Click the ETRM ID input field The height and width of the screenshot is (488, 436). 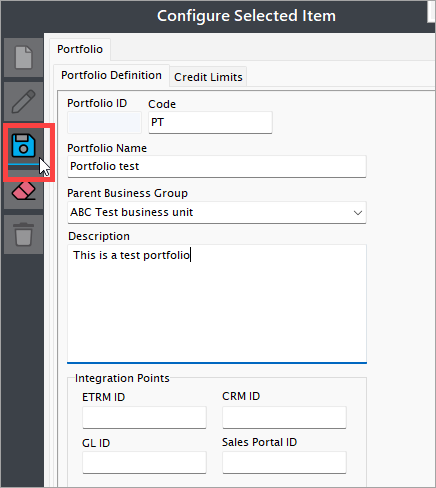coord(144,417)
